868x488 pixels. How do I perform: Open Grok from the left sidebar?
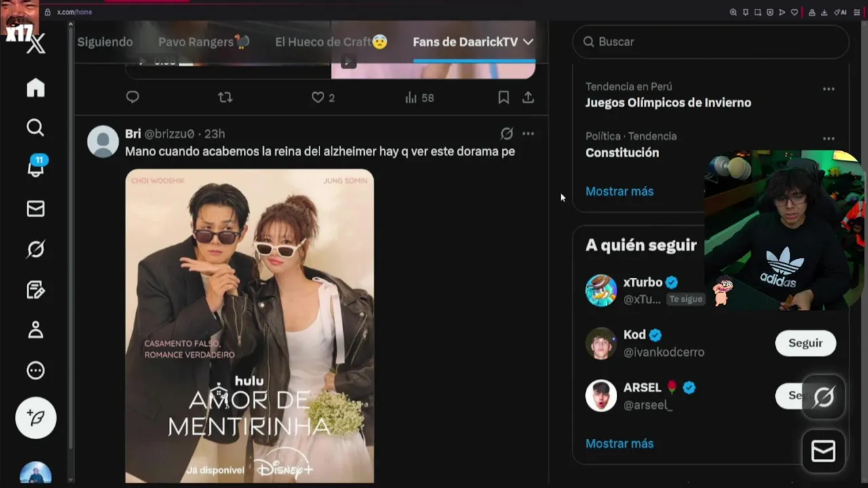[35, 249]
